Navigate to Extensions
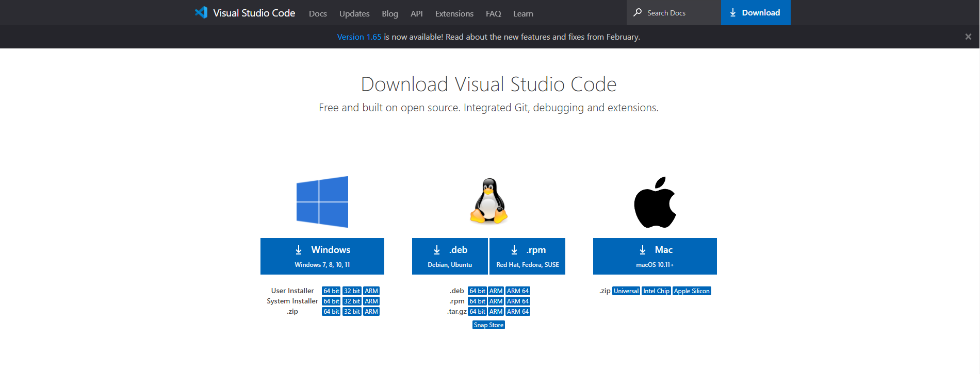Viewport: 980px width, 374px height. (x=454, y=13)
